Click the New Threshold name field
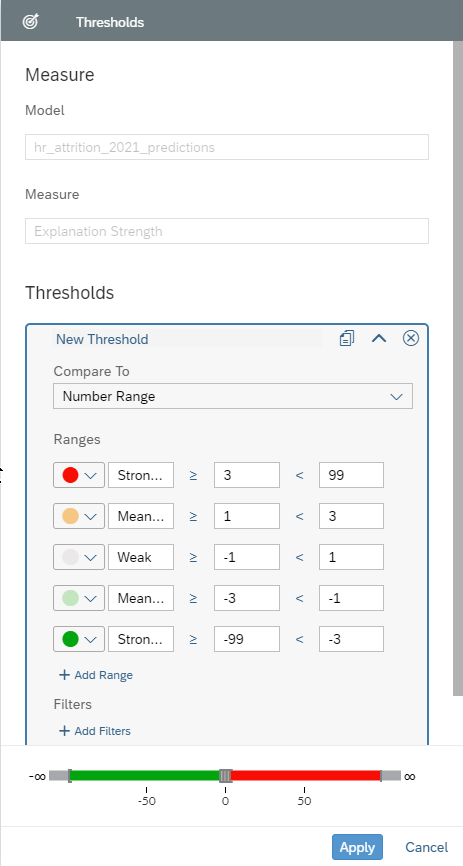The height and width of the screenshot is (866, 463). [187, 339]
